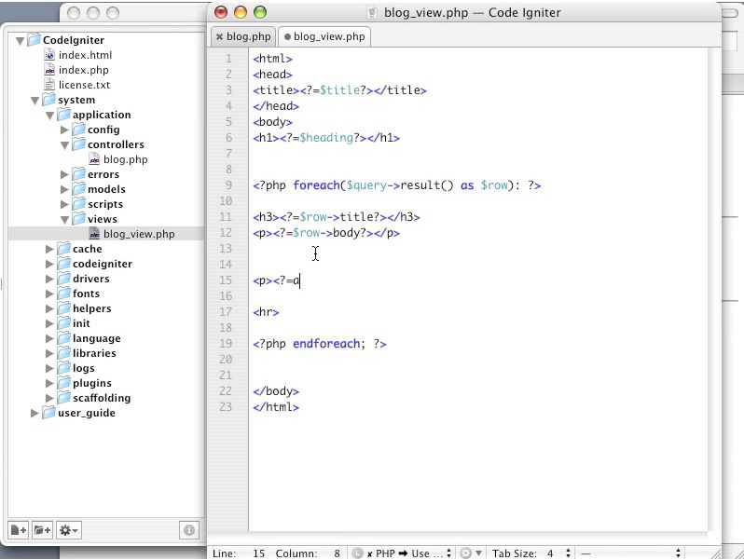The height and width of the screenshot is (560, 744).
Task: Click the system folder icon
Action: (48, 100)
